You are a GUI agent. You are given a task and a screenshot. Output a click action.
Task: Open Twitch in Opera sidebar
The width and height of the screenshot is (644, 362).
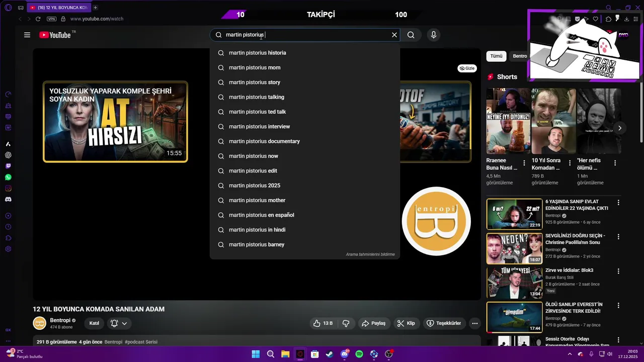[x=8, y=166]
